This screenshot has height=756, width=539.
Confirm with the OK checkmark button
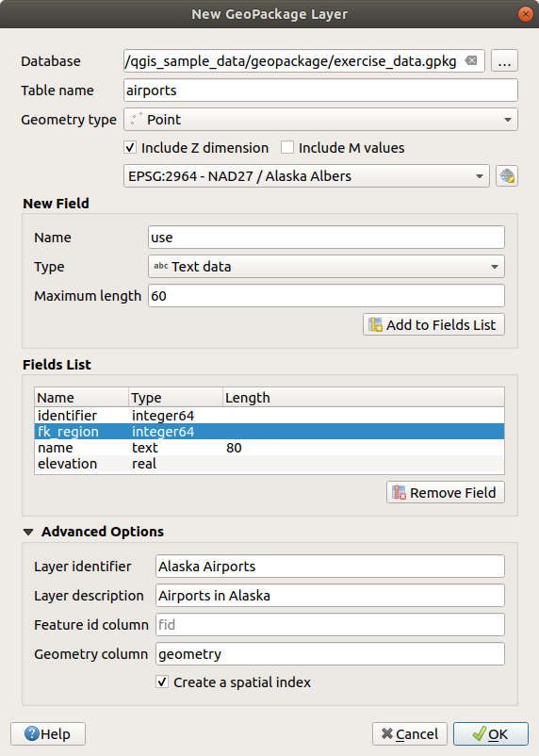491,733
